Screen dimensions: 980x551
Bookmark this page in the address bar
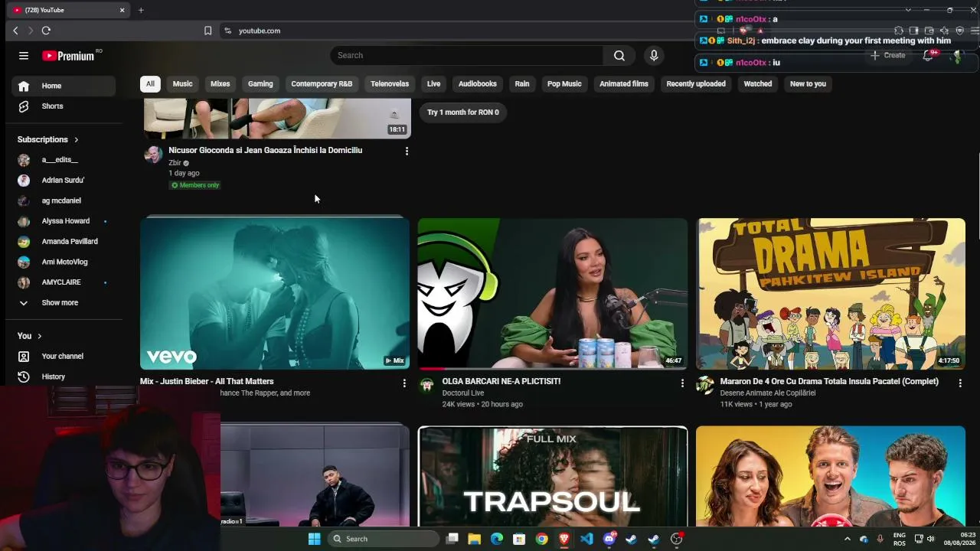[x=207, y=31]
